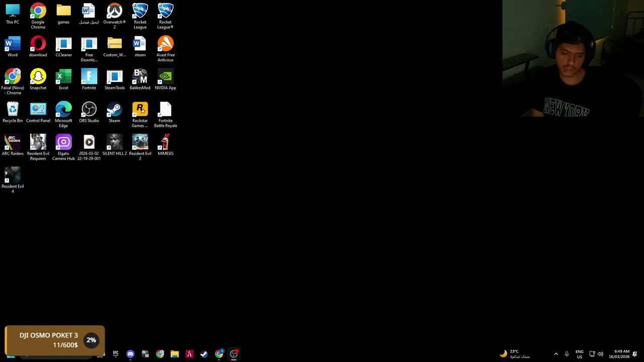This screenshot has height=362, width=644.
Task: Select the Word document titled ايميل فيصل
Action: coord(89,14)
